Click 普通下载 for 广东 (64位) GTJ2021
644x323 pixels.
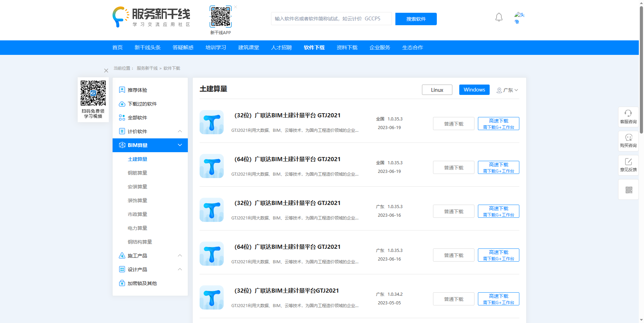454,255
